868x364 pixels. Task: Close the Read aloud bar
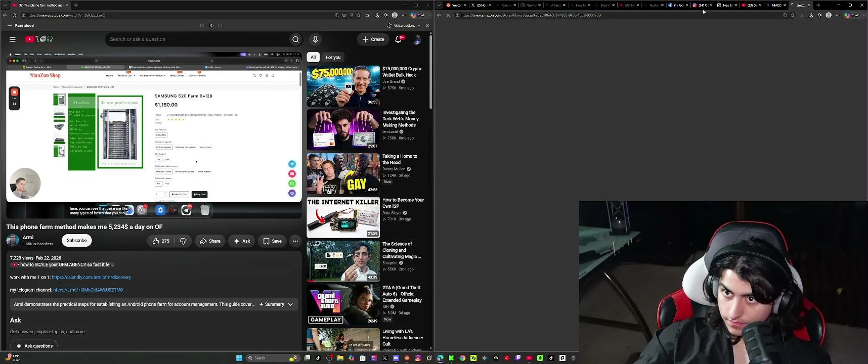pyautogui.click(x=427, y=25)
